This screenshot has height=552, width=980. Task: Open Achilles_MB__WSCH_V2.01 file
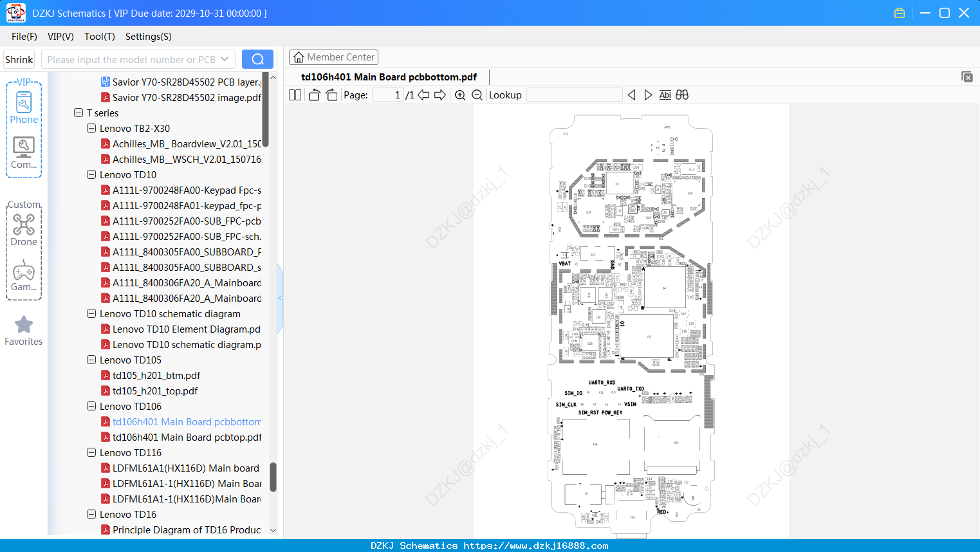pos(187,159)
